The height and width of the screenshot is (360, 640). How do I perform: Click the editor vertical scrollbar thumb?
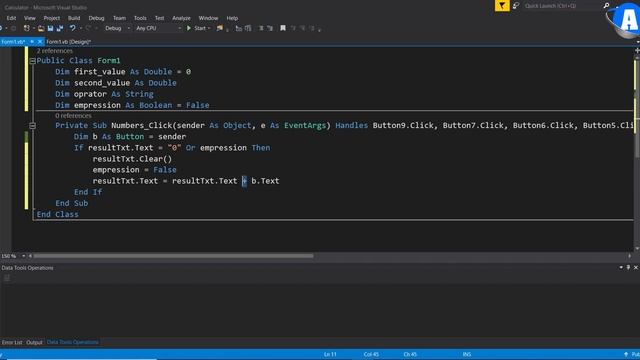(x=637, y=108)
